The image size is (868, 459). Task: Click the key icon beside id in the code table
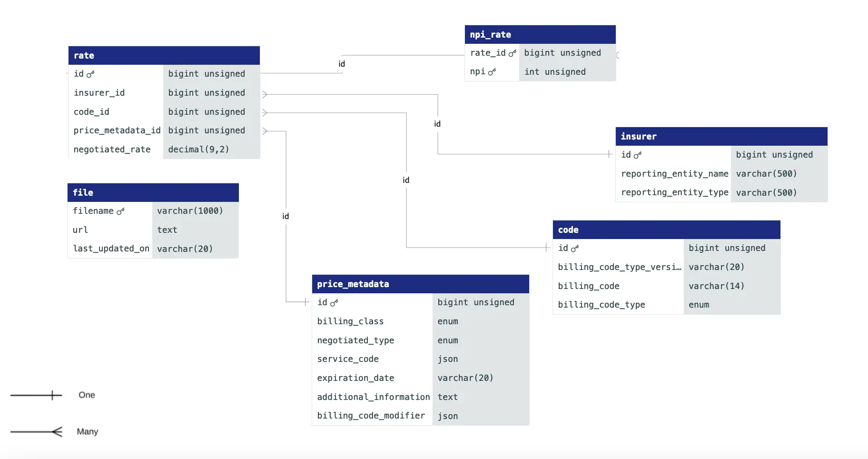pyautogui.click(x=575, y=249)
